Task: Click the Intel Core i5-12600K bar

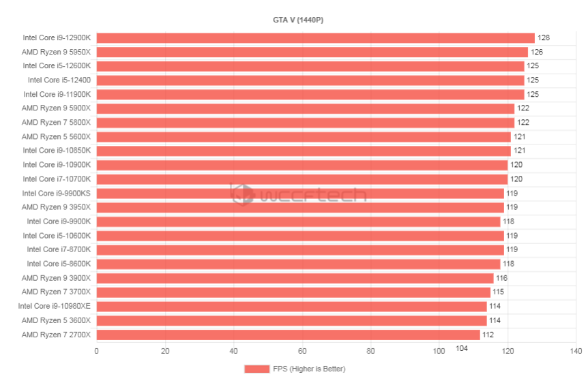Action: (310, 66)
